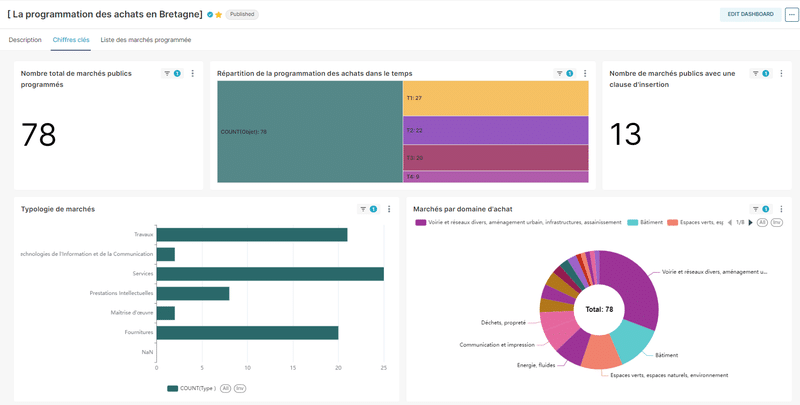Toggle COUNT(Type) legend series in bar chart
This screenshot has width=800, height=405.
coord(191,388)
